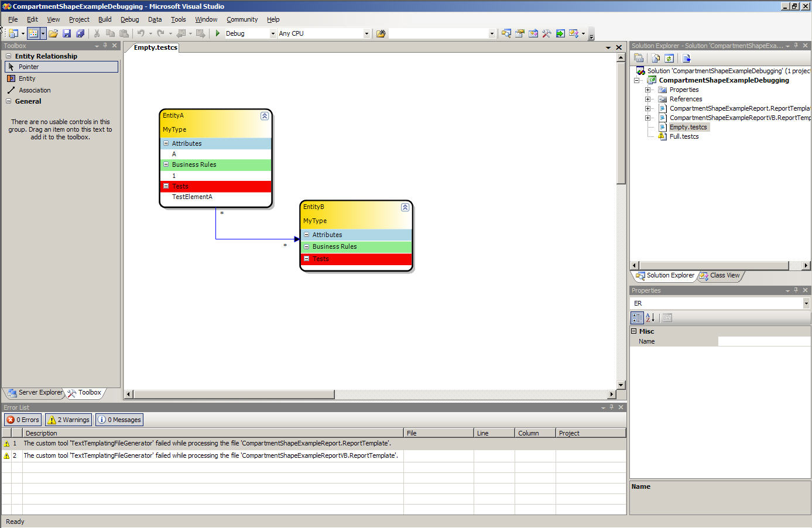Click the Save All toolbar icon

click(80, 33)
